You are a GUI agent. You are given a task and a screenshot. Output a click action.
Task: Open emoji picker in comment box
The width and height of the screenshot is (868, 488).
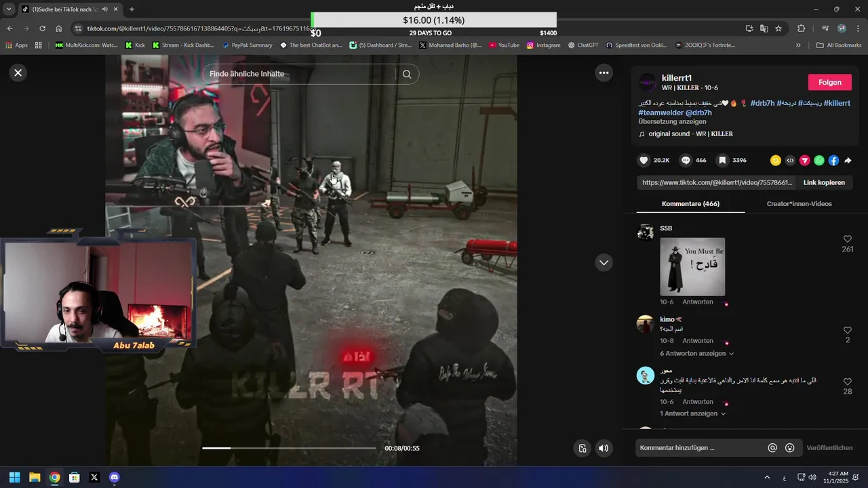point(789,448)
